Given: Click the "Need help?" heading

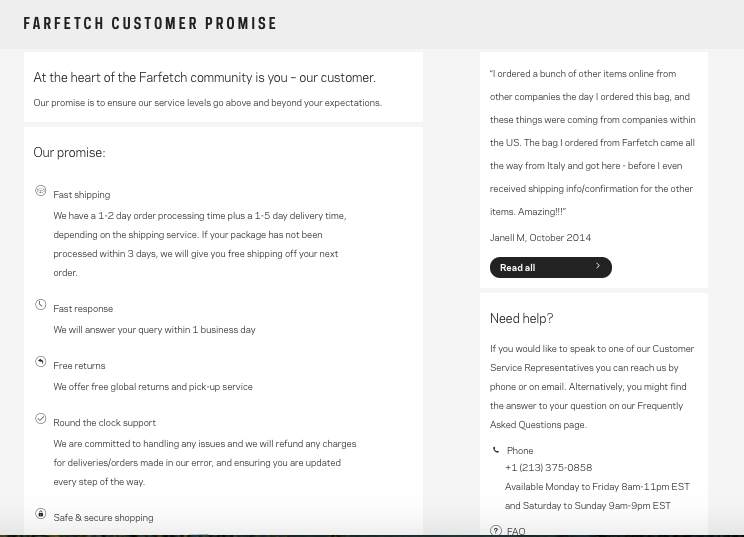Looking at the screenshot, I should pyautogui.click(x=521, y=319).
